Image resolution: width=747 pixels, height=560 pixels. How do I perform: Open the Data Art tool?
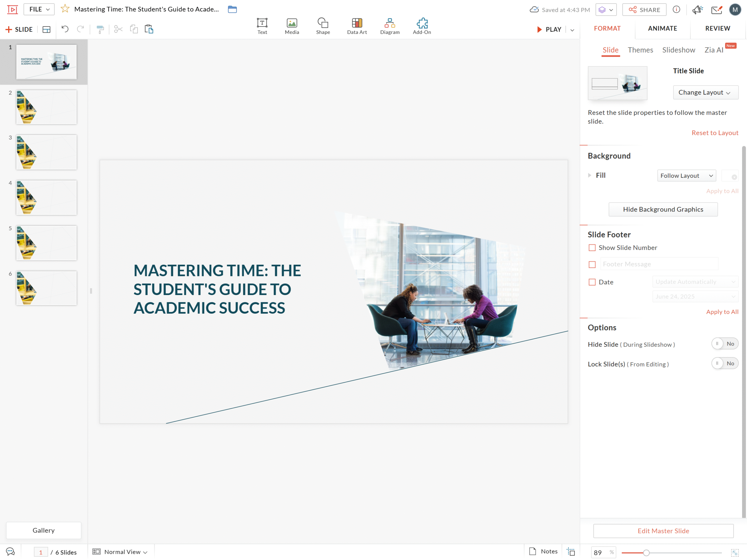click(x=357, y=26)
